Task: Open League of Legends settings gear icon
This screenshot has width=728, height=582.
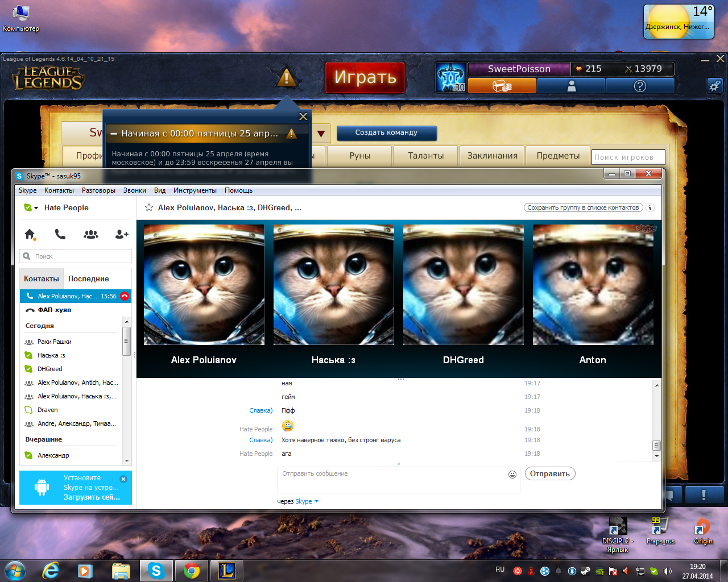Action: [x=715, y=85]
